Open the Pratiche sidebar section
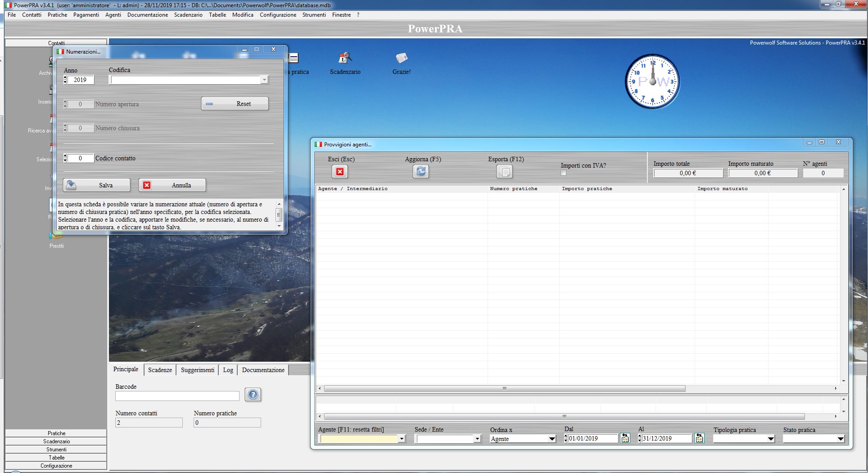868x473 pixels. pyautogui.click(x=56, y=433)
